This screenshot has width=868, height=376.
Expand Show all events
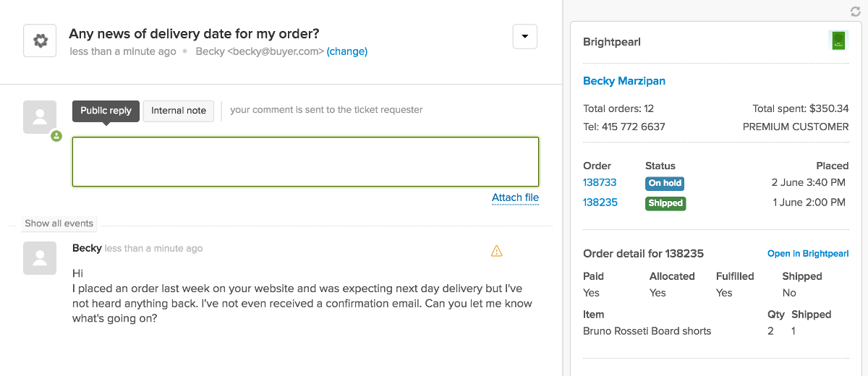click(x=59, y=223)
